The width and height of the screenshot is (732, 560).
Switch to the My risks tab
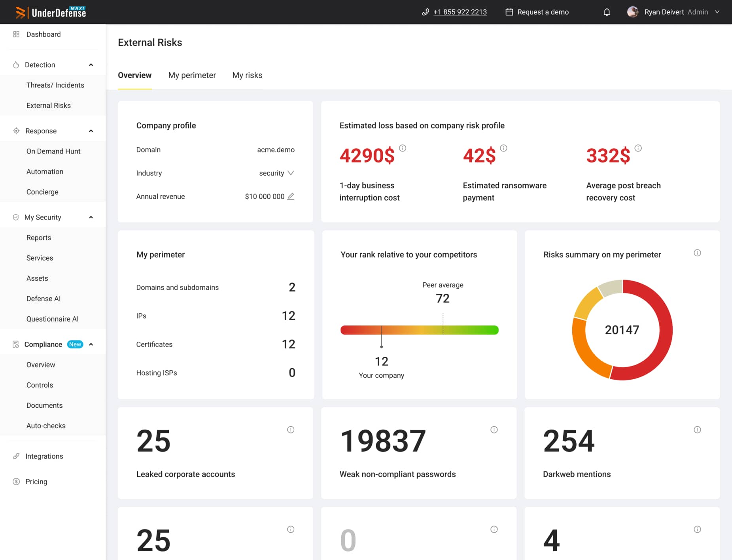tap(247, 75)
